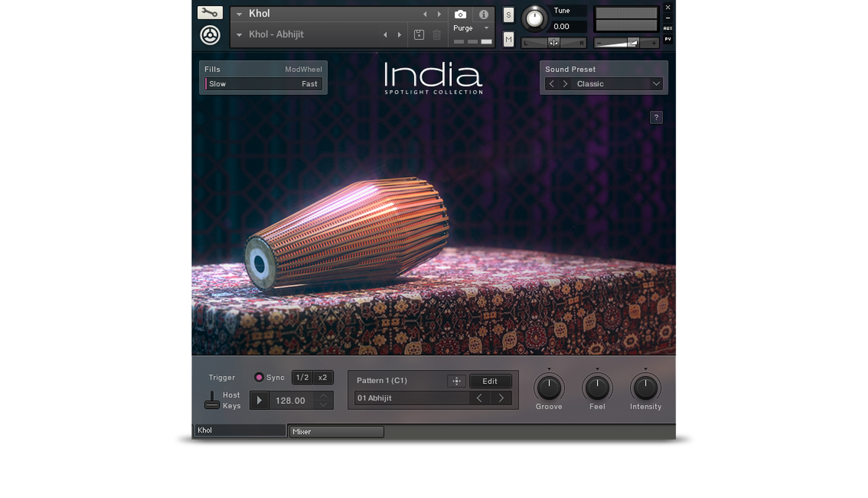The height and width of the screenshot is (498, 868).
Task: Decrease tempo with the down stepper arrow
Action: click(324, 404)
